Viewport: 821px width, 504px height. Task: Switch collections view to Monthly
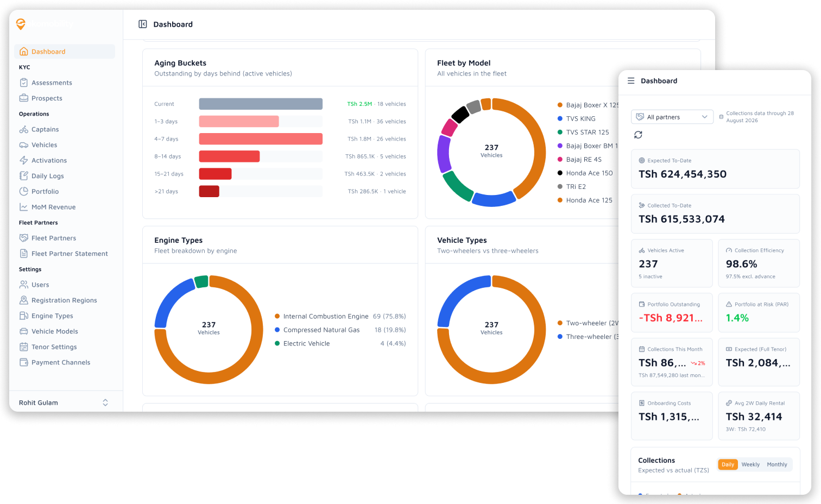pyautogui.click(x=777, y=464)
